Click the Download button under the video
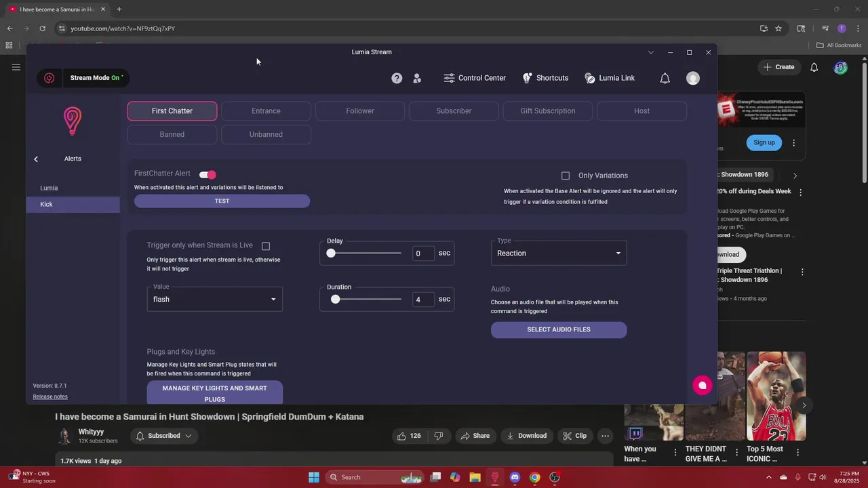 click(526, 436)
